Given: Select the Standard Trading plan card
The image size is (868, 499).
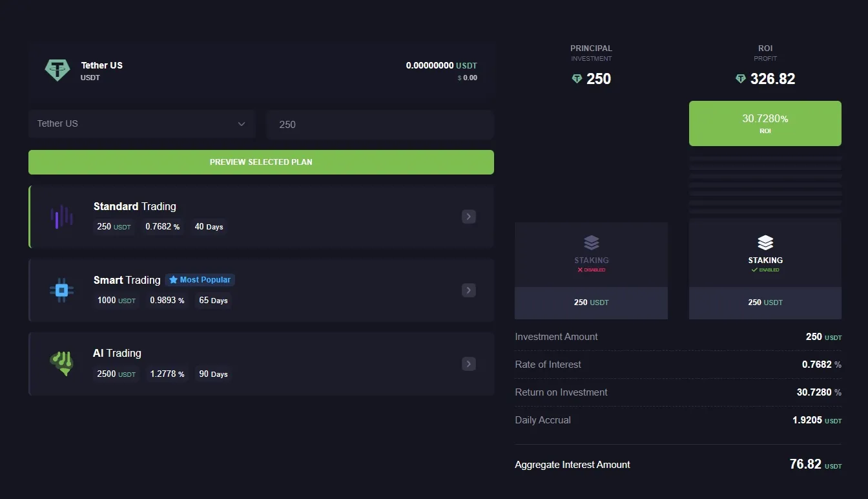Looking at the screenshot, I should pos(261,217).
